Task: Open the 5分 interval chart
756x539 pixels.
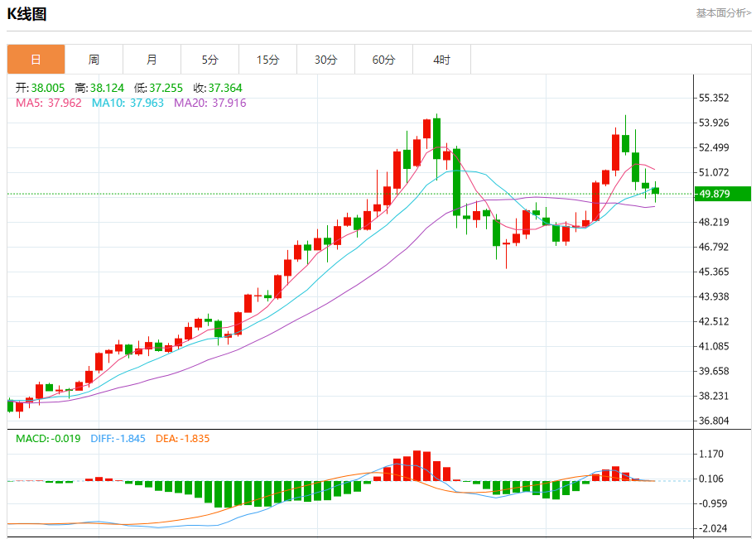Action: [x=209, y=60]
